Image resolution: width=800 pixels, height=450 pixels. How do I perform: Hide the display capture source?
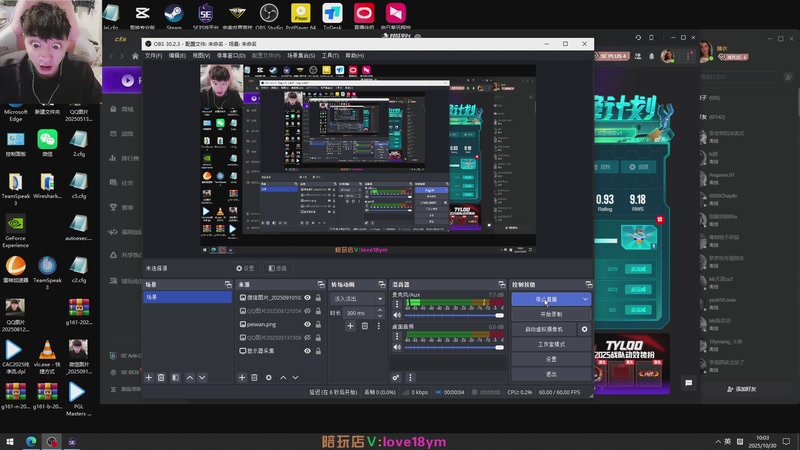[308, 351]
